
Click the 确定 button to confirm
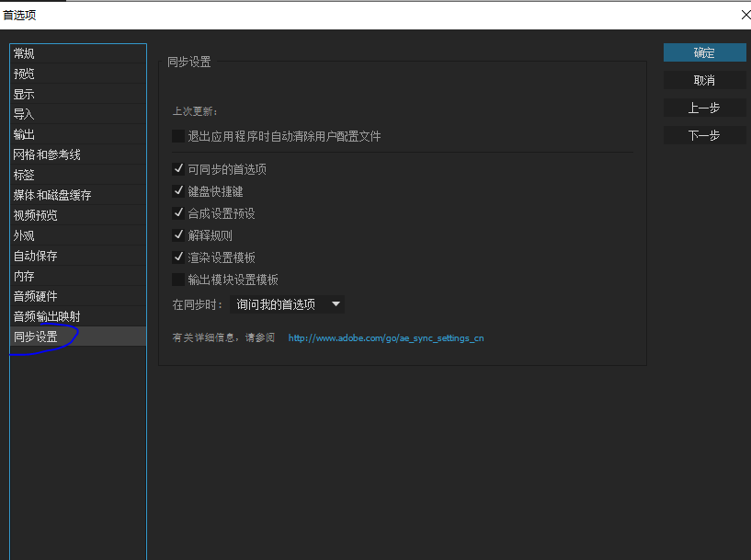pyautogui.click(x=704, y=52)
